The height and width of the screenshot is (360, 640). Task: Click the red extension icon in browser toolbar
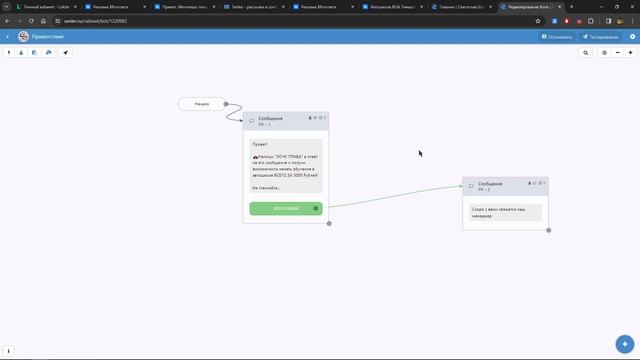567,21
